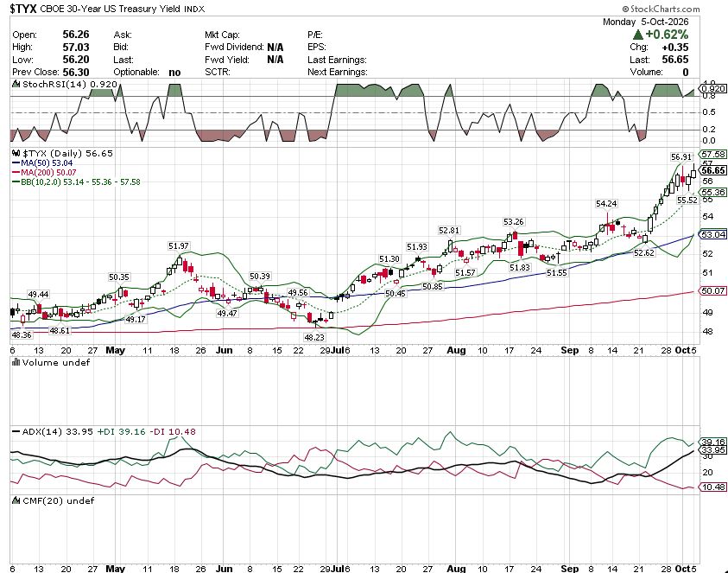Click the Last value 56.65 in header
728x573 pixels.
pos(675,60)
